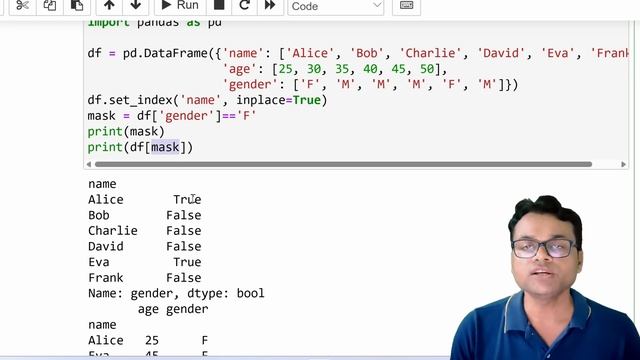Restart the kernel icon

coord(244,6)
